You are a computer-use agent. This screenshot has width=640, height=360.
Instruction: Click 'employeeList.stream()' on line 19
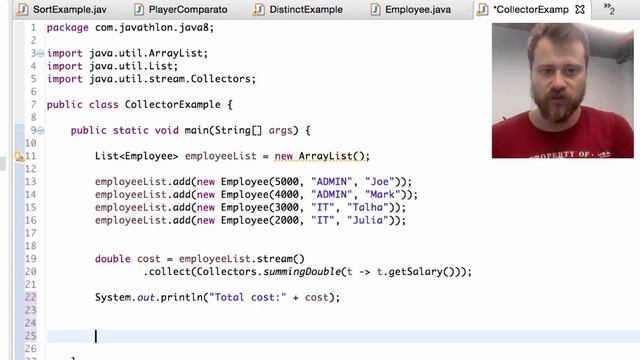[242, 259]
